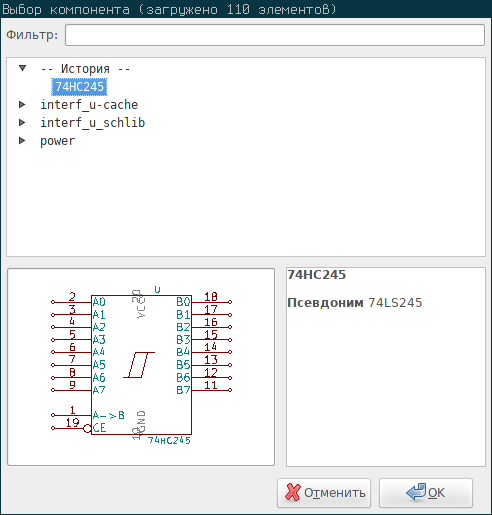
Task: Click the red X cancel icon
Action: (x=293, y=492)
